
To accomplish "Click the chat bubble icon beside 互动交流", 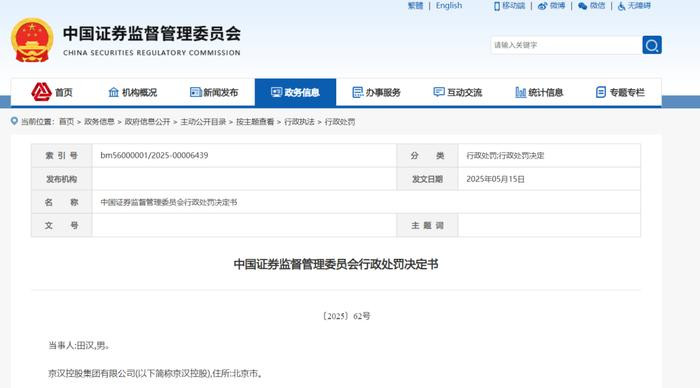I will click(x=439, y=92).
